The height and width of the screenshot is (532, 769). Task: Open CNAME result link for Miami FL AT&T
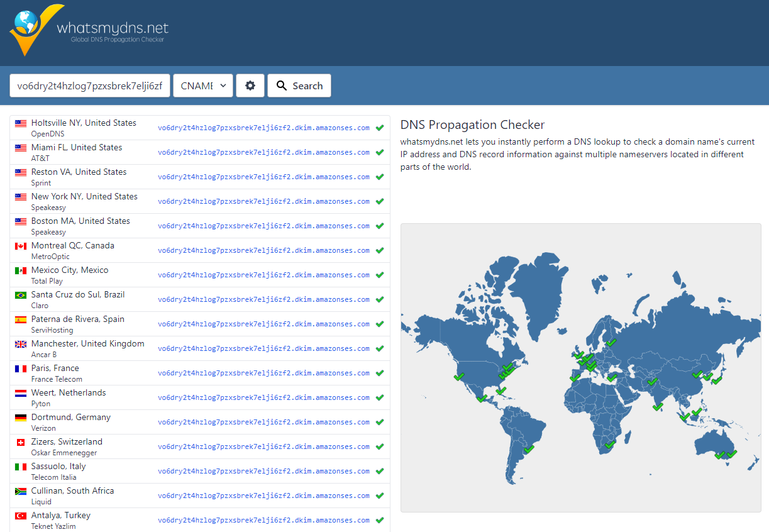[263, 152]
